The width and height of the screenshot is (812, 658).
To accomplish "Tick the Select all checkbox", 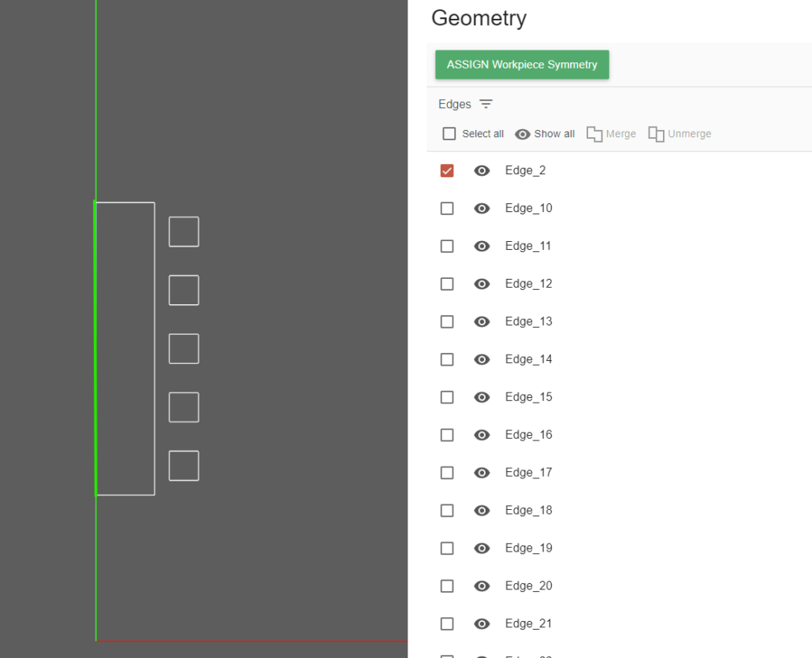I will tap(449, 134).
